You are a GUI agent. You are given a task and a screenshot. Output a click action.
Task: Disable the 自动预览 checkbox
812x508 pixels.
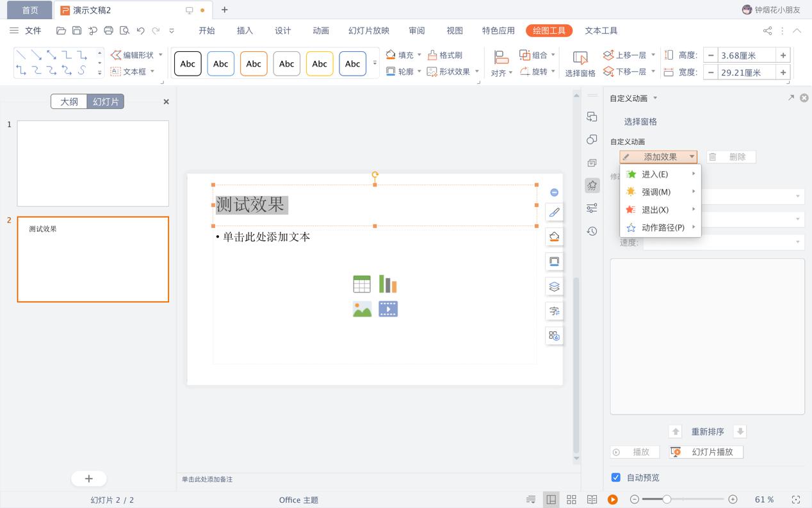(x=615, y=477)
